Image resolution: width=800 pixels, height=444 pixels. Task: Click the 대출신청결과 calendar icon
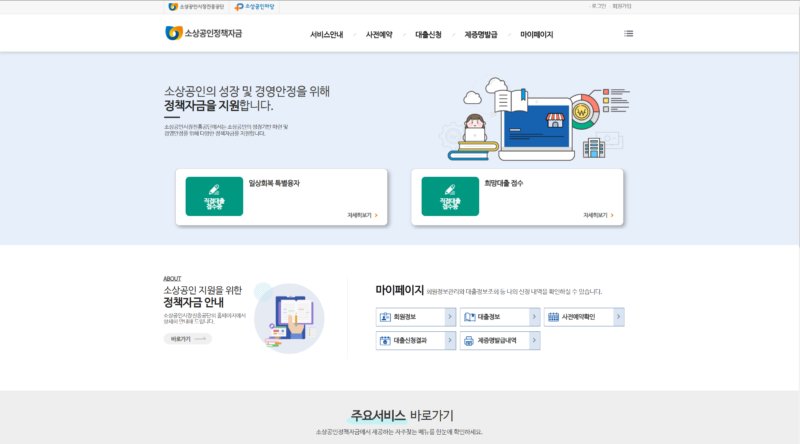(385, 340)
